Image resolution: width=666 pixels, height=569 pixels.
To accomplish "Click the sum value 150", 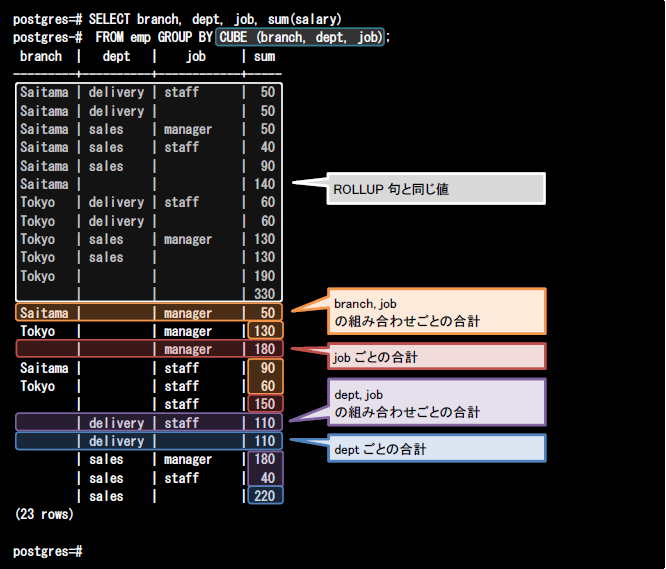I will [264, 404].
